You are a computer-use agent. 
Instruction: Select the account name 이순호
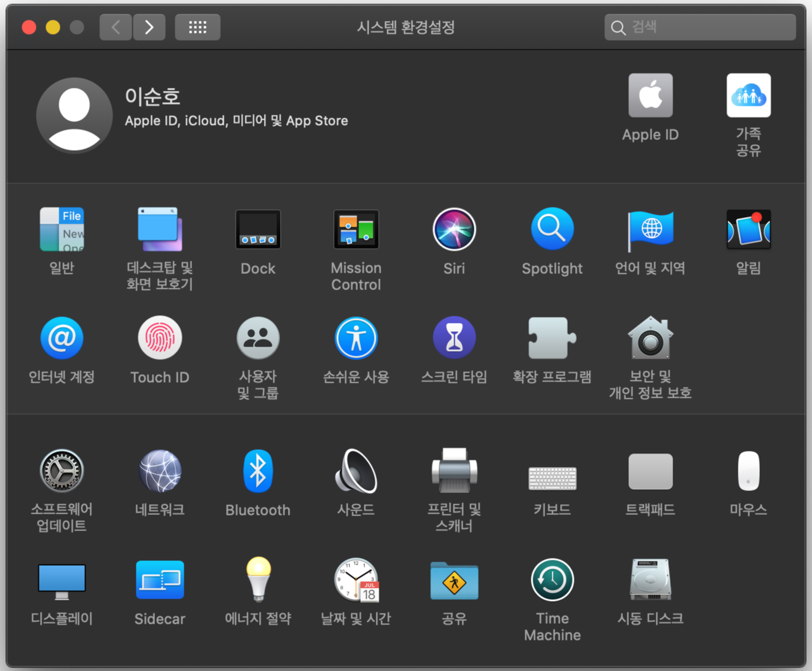[x=153, y=96]
